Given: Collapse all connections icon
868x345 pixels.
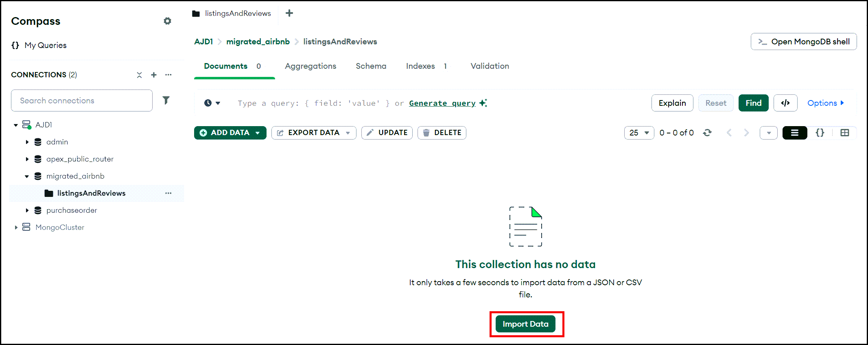Looking at the screenshot, I should (x=139, y=75).
